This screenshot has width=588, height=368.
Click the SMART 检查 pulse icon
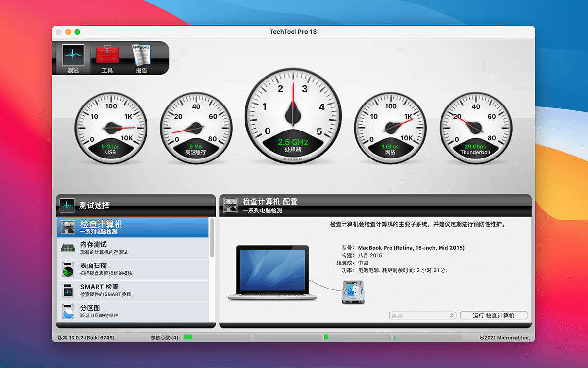(68, 290)
